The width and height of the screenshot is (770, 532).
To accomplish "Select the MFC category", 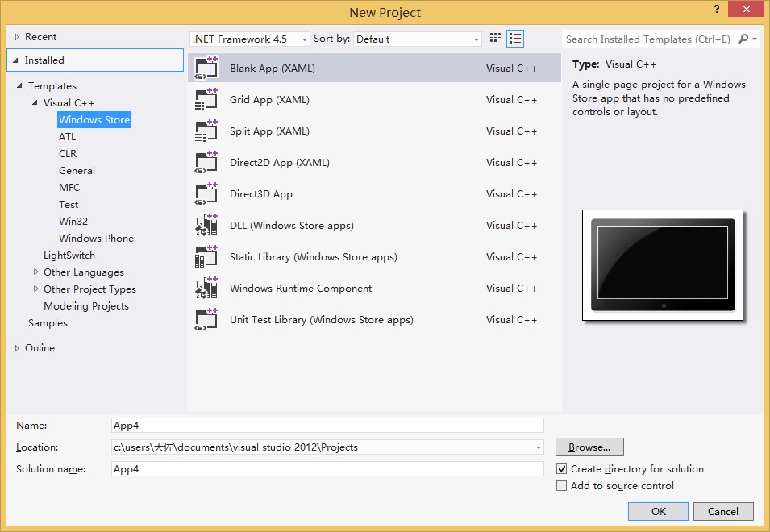I will (69, 188).
